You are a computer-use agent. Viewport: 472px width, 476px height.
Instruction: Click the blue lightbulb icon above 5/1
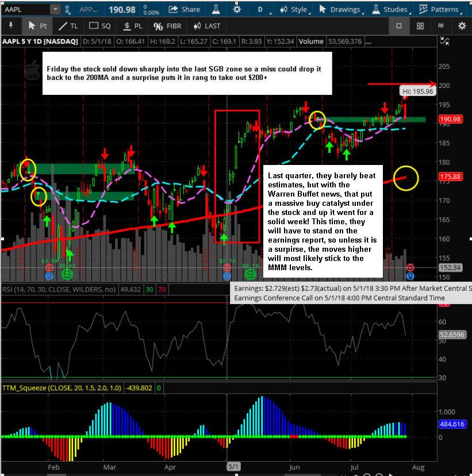click(x=227, y=276)
